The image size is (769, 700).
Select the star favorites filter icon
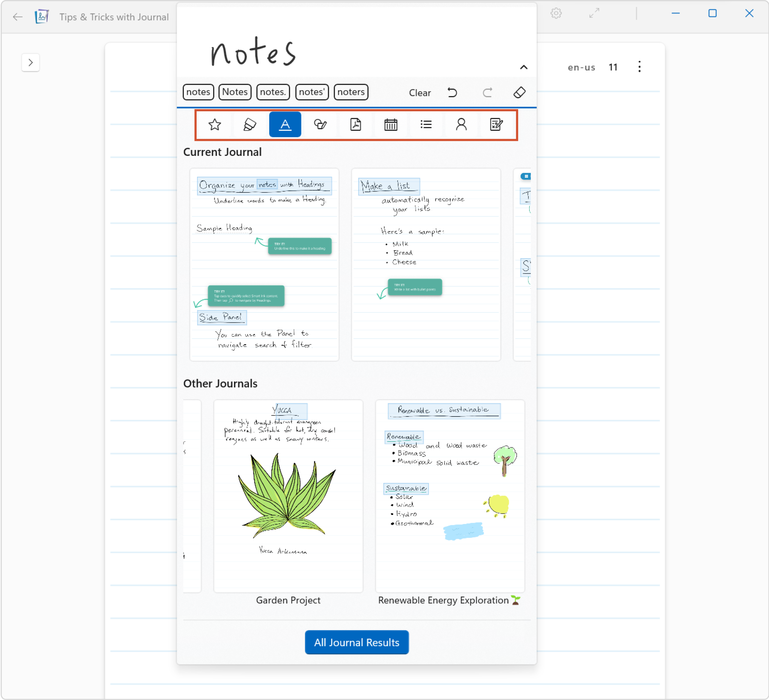pos(215,124)
